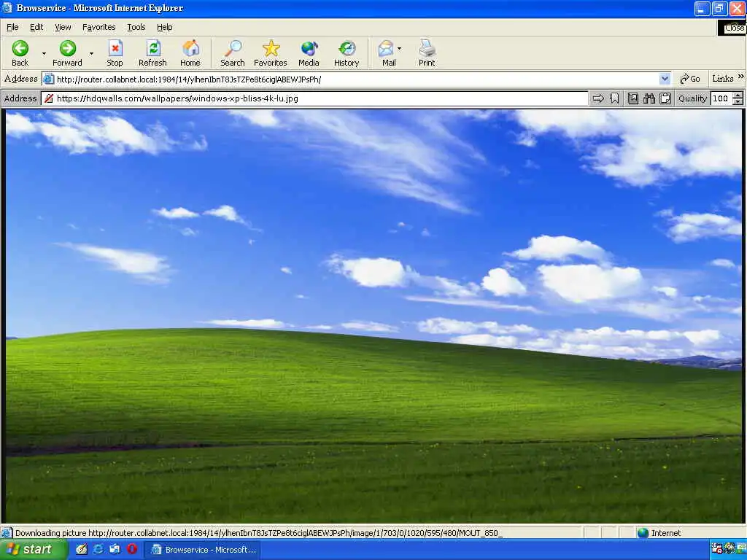Decrease Quality with the down spinner arrow
The width and height of the screenshot is (747, 560).
tap(738, 102)
